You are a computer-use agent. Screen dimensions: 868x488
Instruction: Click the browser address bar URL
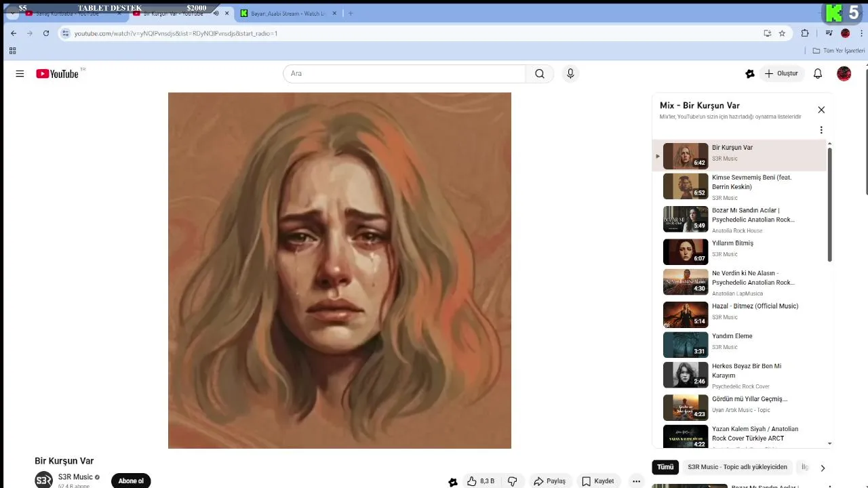tap(176, 33)
